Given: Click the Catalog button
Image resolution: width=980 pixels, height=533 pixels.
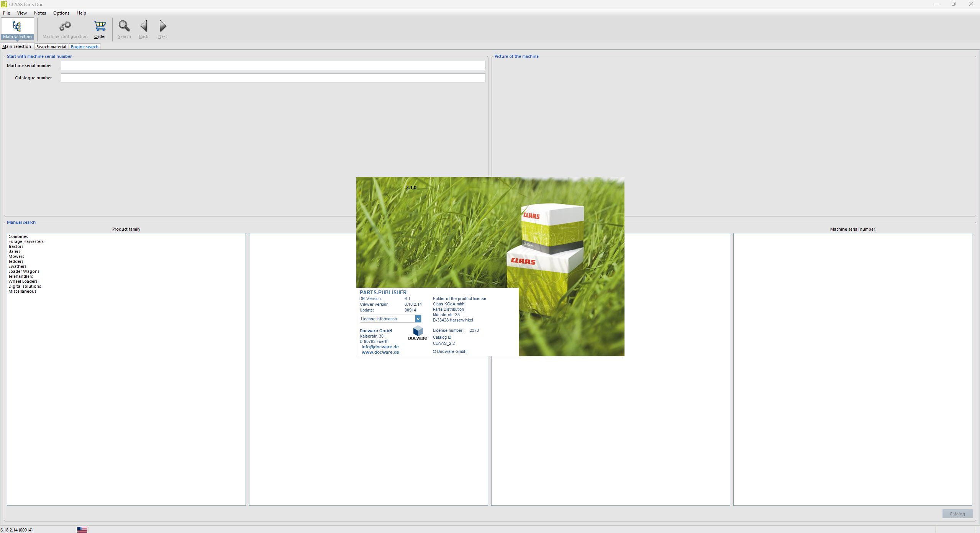Looking at the screenshot, I should pyautogui.click(x=957, y=513).
